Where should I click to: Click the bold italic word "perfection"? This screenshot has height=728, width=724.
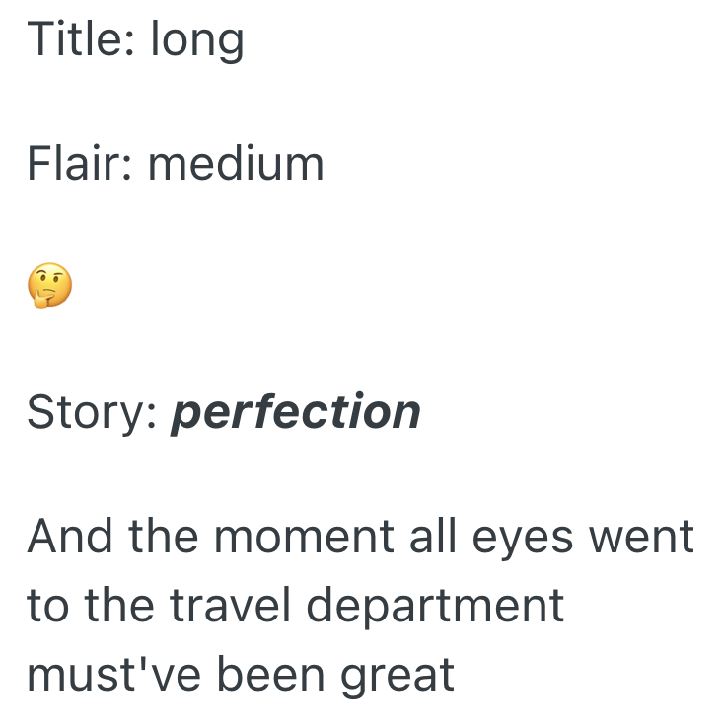[295, 413]
